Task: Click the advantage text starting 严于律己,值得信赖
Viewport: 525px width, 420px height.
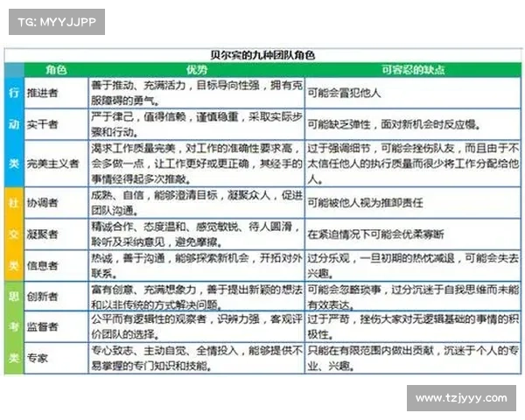Action: [x=197, y=124]
